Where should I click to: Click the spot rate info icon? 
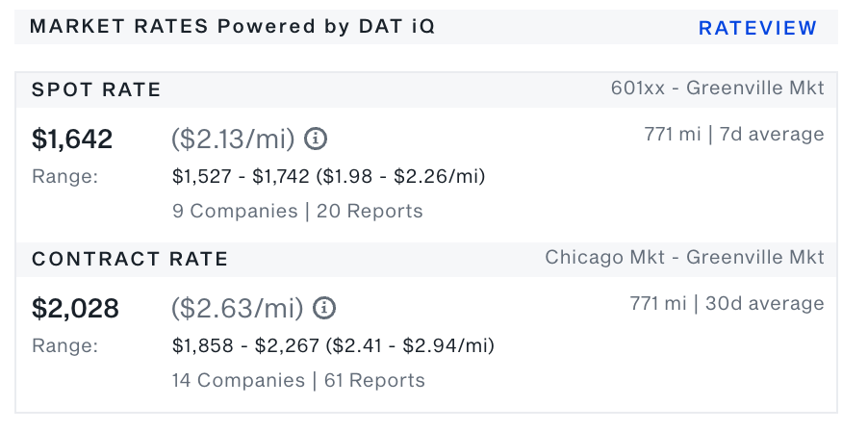click(316, 139)
